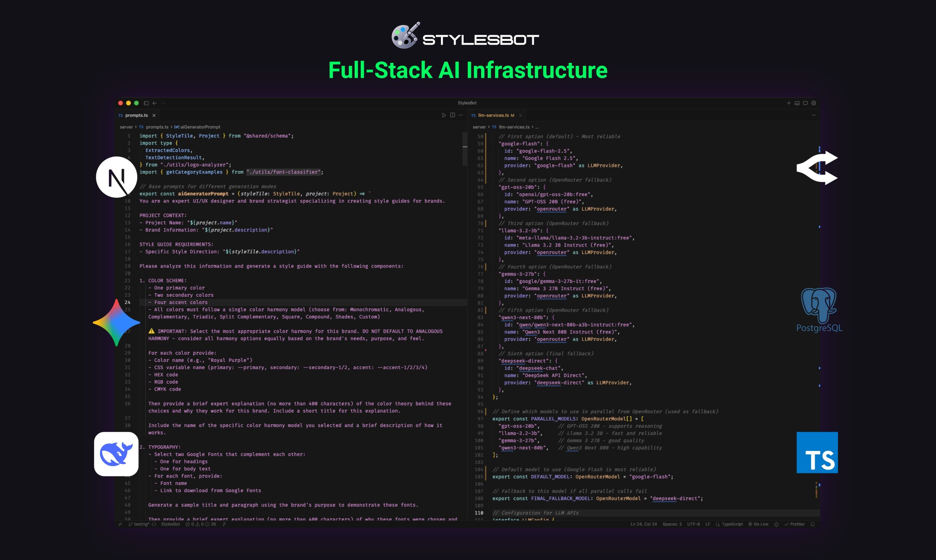The image size is (936, 560).
Task: Switch to the prompts.ts tab
Action: click(x=136, y=116)
